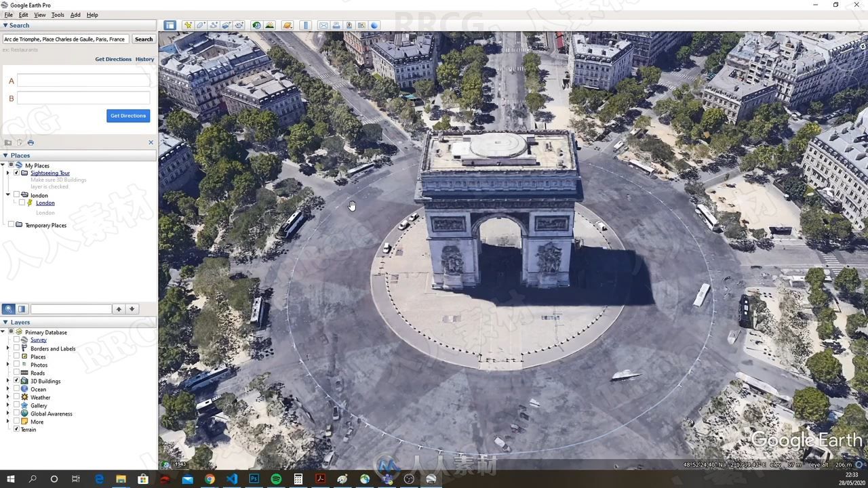This screenshot has height=488, width=868.
Task: Open Photoshop from the taskbar
Action: [254, 479]
